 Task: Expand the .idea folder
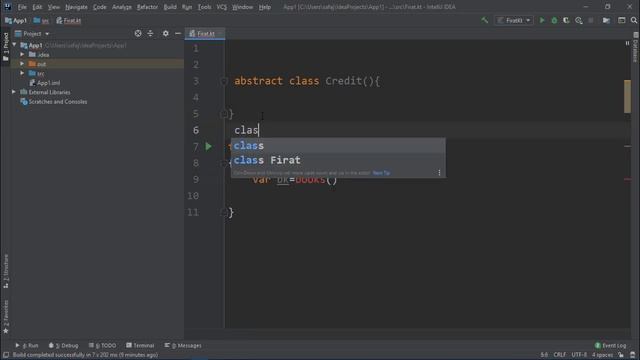22,54
